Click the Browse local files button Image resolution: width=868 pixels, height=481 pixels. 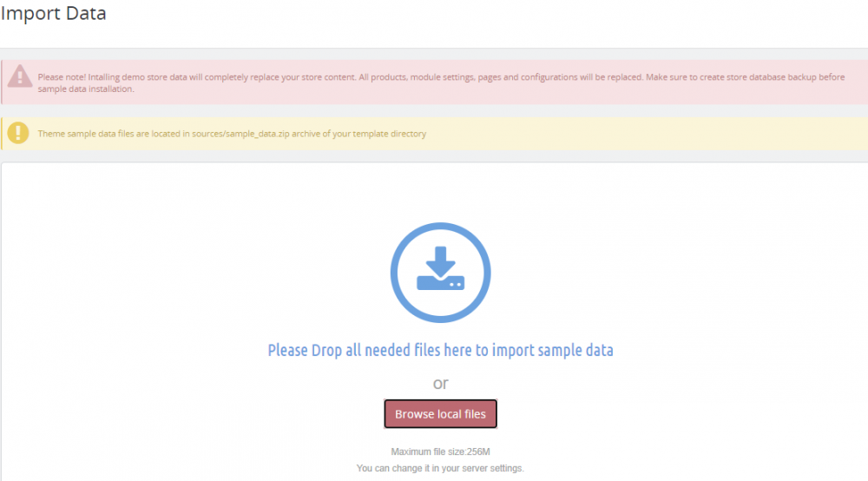(440, 413)
